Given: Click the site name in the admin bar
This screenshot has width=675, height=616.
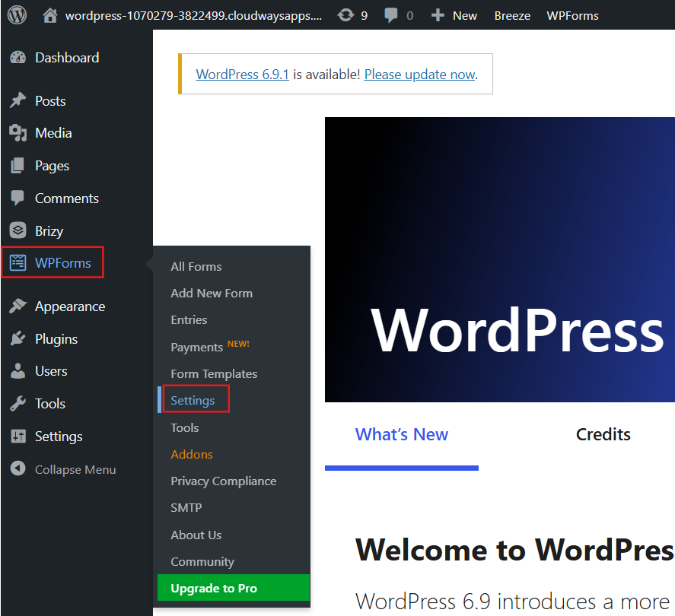Looking at the screenshot, I should coord(193,15).
